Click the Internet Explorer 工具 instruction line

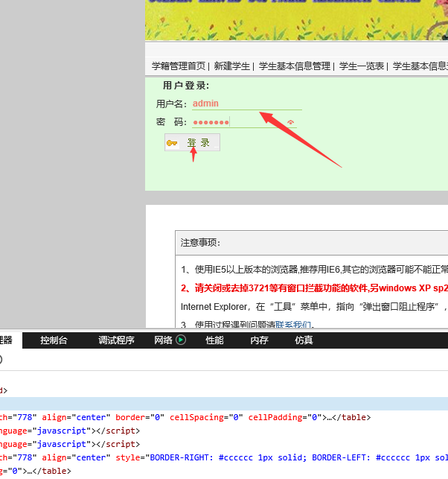[314, 307]
